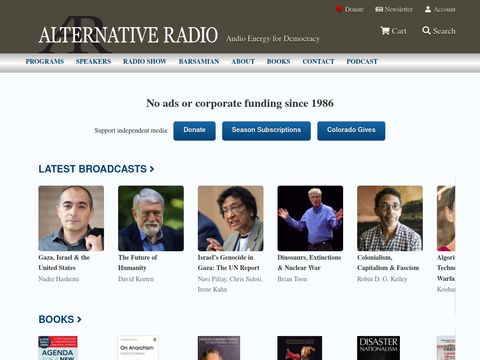Open the David Korten photo thumbnail

(x=151, y=218)
